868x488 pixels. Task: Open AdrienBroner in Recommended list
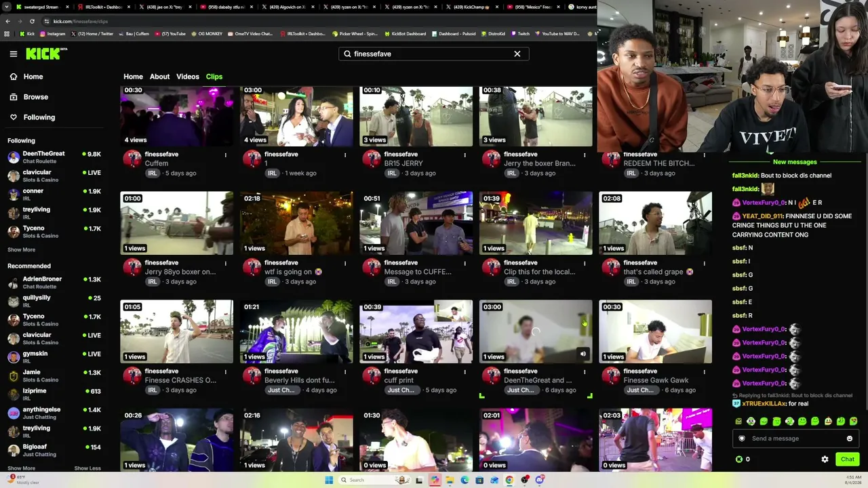coord(54,283)
